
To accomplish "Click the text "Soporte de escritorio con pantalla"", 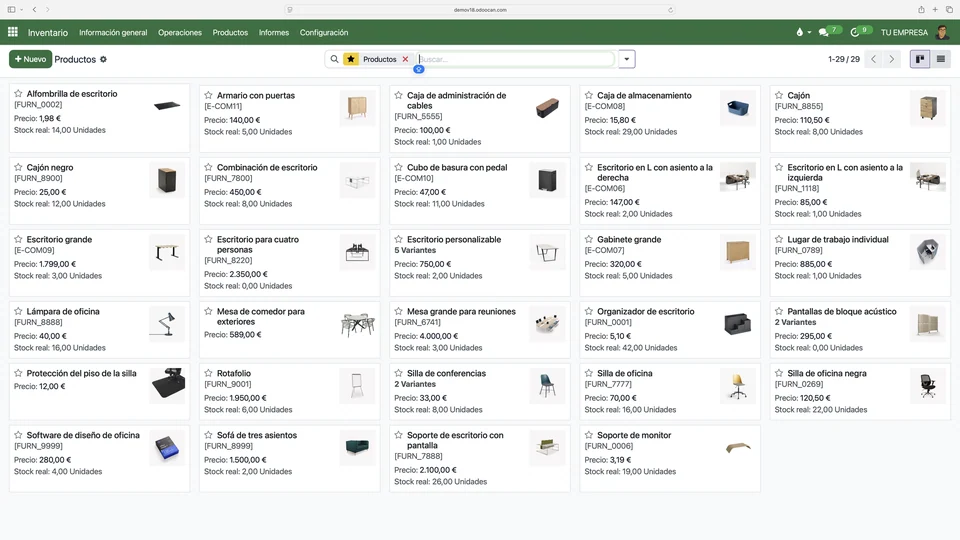I will coord(455,440).
